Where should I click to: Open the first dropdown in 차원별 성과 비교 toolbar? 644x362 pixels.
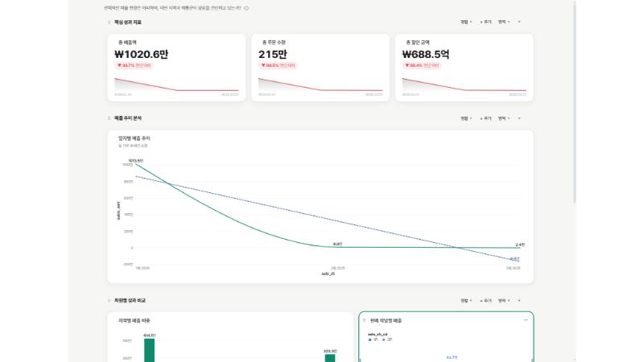coord(466,300)
